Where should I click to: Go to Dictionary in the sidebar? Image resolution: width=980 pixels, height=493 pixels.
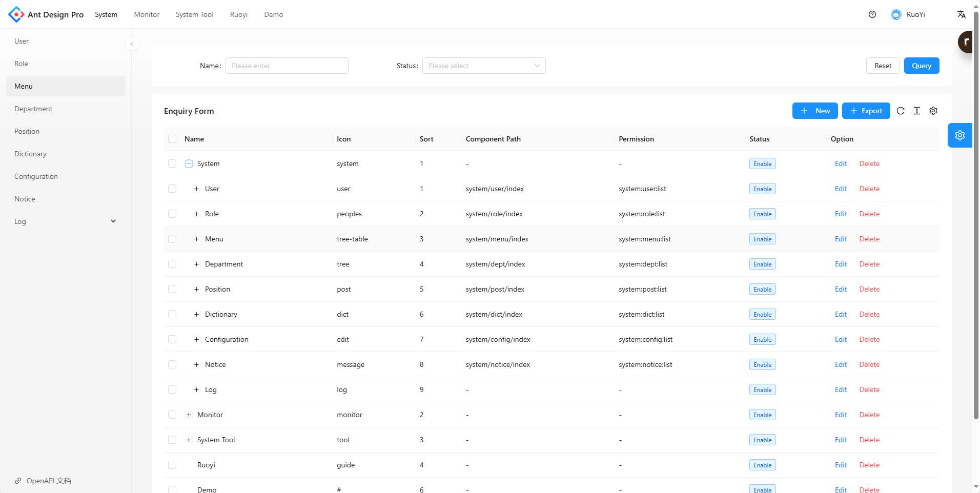(30, 154)
